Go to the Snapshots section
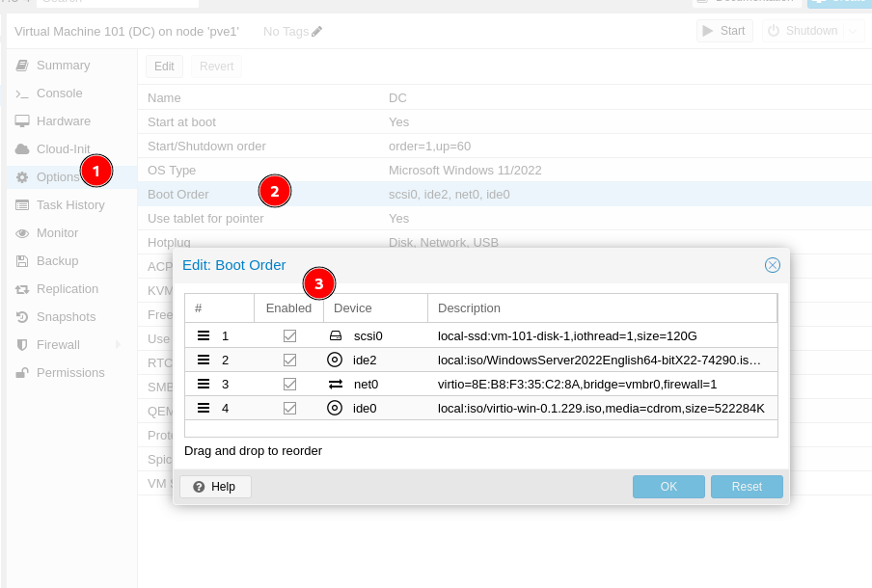 pyautogui.click(x=66, y=317)
